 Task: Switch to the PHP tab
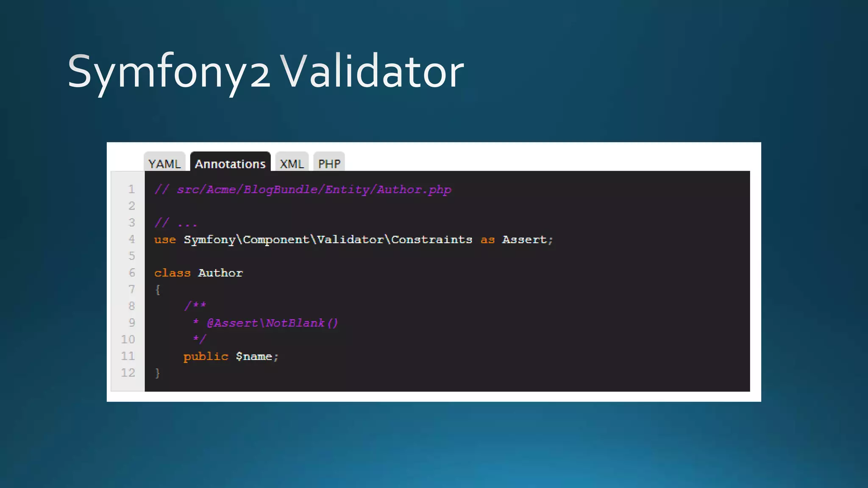tap(329, 164)
